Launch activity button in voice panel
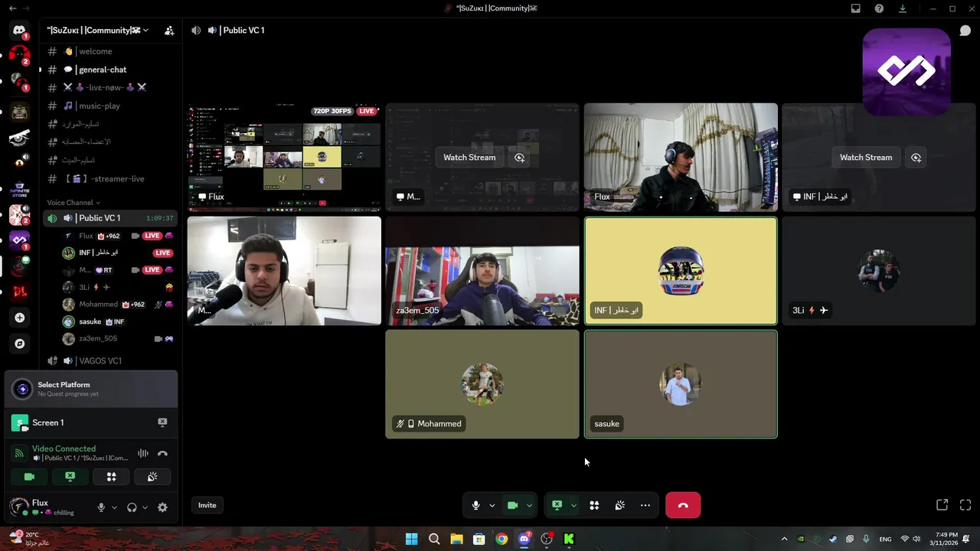Screen dimensions: 980x551 click(111, 477)
